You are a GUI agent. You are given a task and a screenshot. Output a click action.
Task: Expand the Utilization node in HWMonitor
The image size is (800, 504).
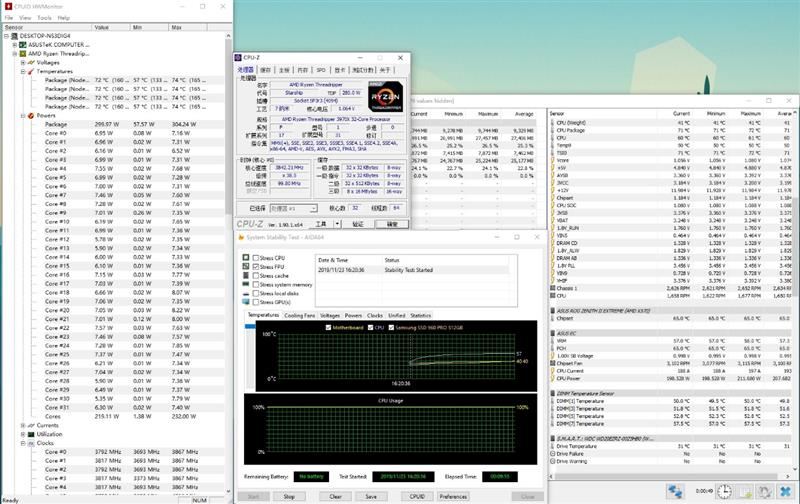click(x=23, y=434)
